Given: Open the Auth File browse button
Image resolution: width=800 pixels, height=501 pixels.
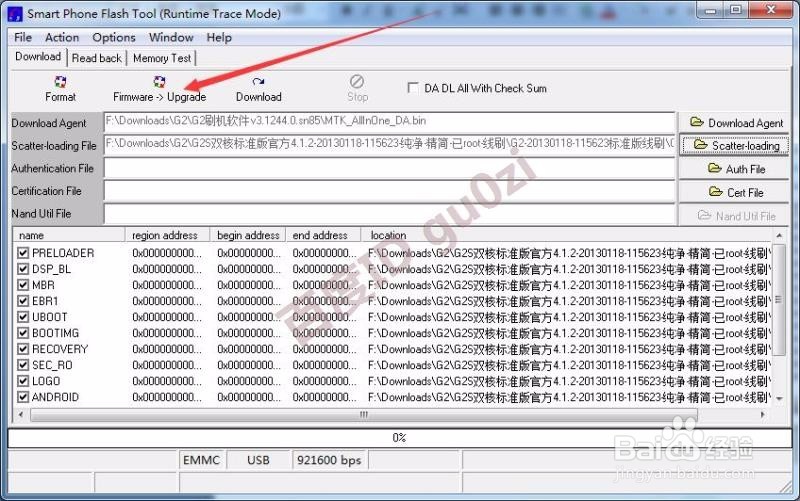Looking at the screenshot, I should (x=734, y=169).
